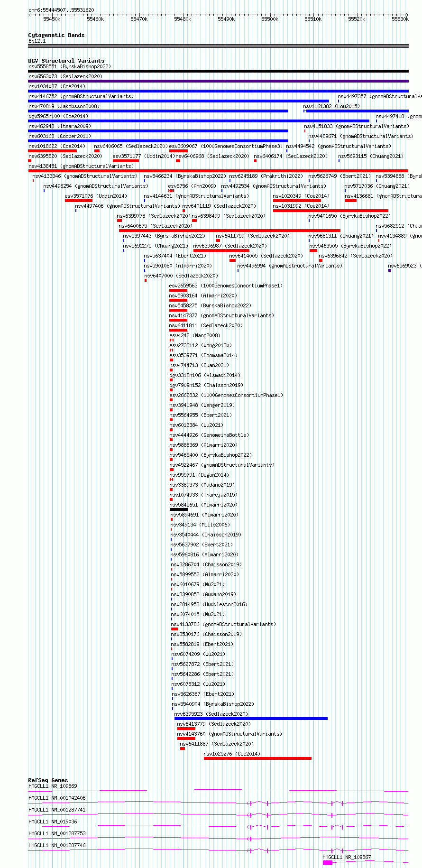Select nsv2814958 (Huddleston2016) variant

pos(209,604)
